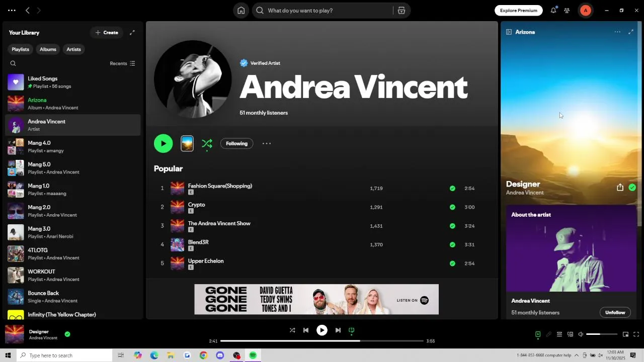Collapse the Arizona now playing panel

click(509, 32)
